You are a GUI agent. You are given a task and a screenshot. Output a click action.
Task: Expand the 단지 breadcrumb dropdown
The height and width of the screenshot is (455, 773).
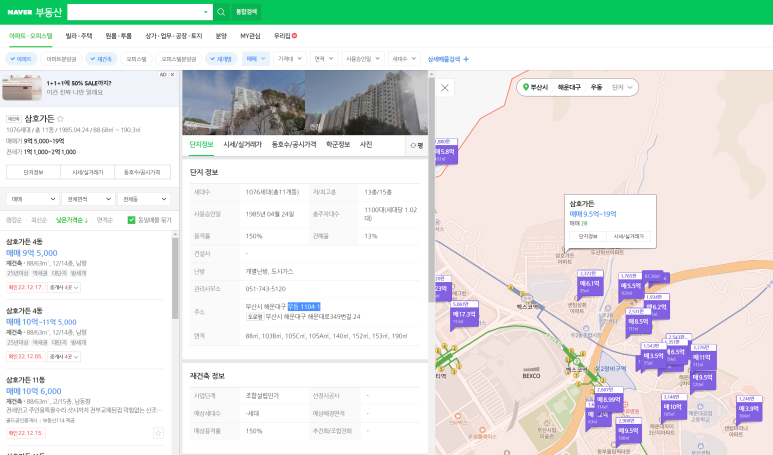(x=622, y=87)
